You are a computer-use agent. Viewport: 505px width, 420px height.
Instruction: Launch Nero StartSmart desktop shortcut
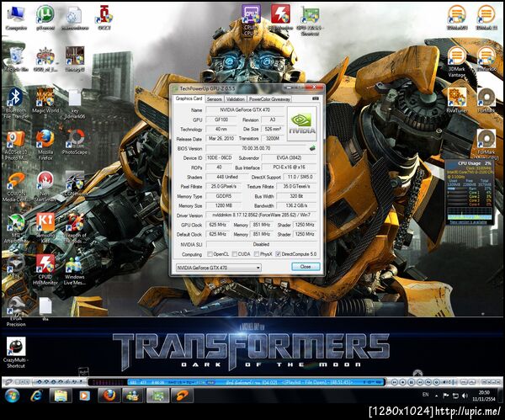(x=45, y=187)
